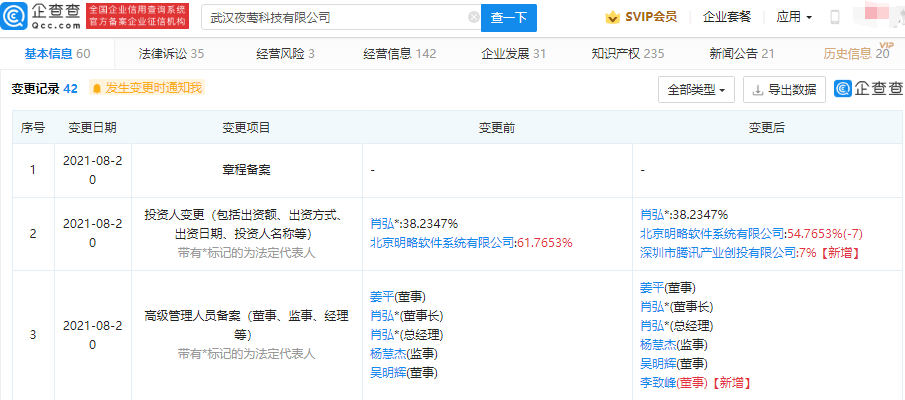Switch to 经营风险 tab
This screenshot has width=905, height=400.
(286, 54)
